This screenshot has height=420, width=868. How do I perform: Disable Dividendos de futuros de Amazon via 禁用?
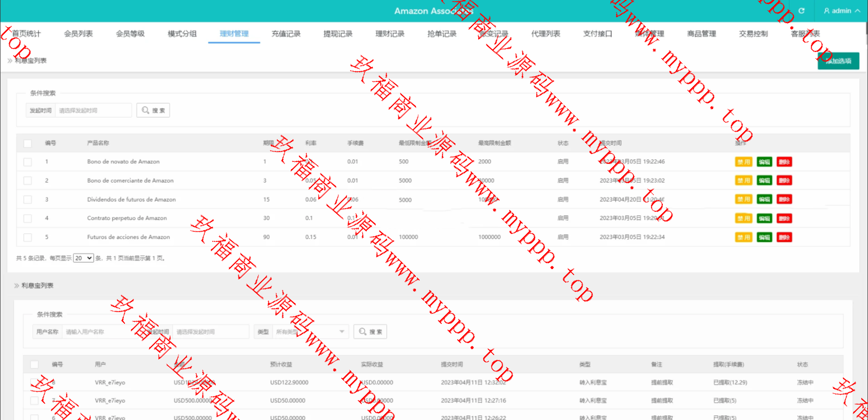[x=744, y=199]
